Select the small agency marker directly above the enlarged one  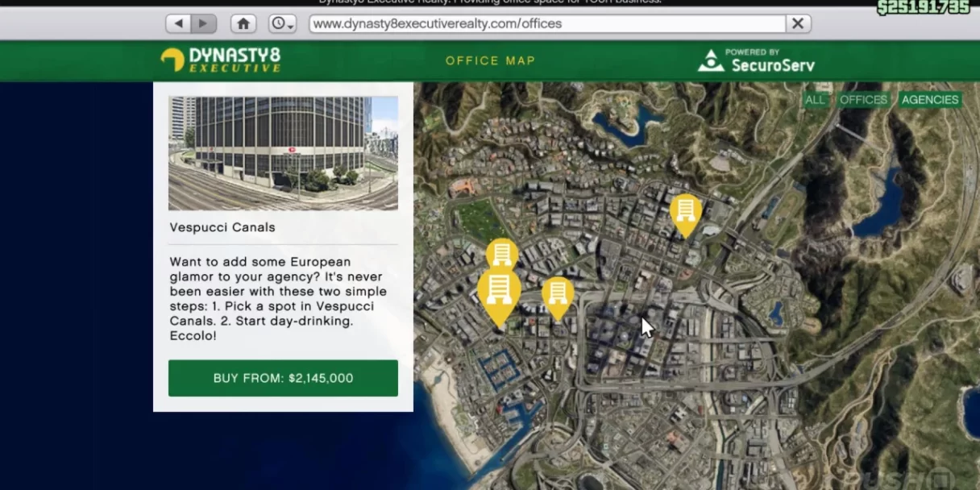click(502, 254)
